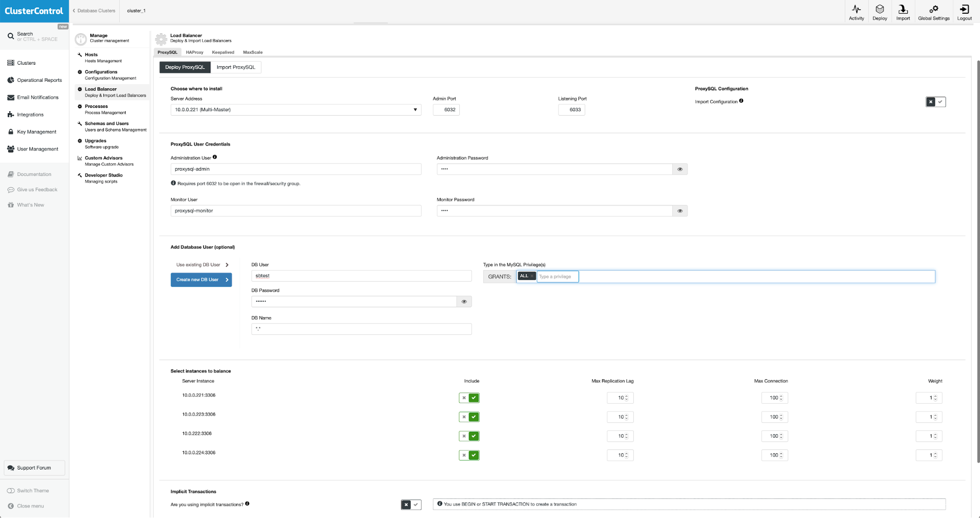The height and width of the screenshot is (518, 980).
Task: Open Hosts management wrench item
Action: [112, 58]
